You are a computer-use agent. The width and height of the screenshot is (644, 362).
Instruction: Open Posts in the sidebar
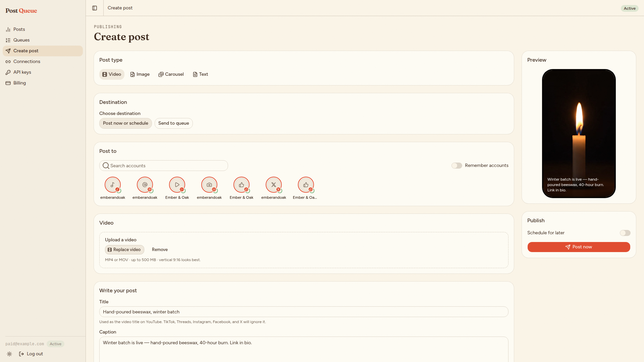pos(43,29)
